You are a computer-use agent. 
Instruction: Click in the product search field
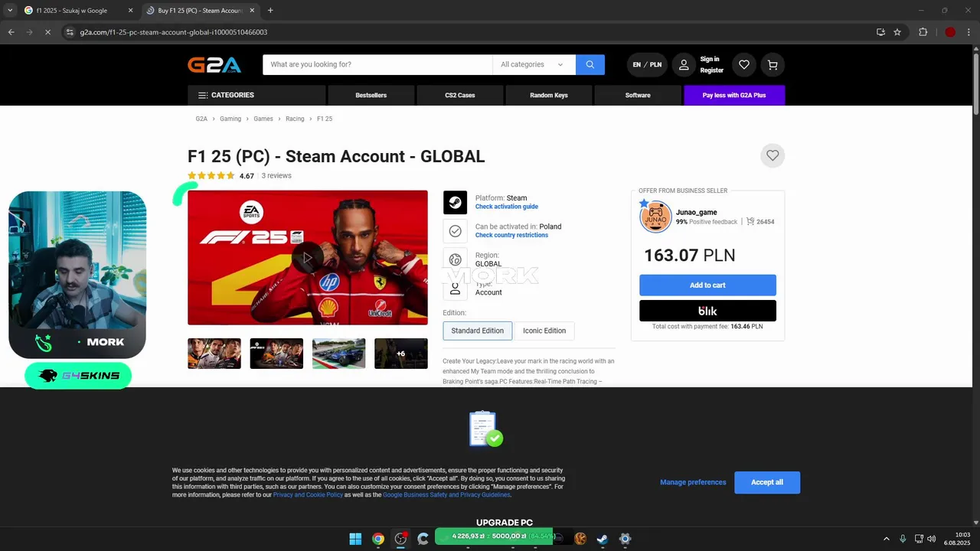point(377,64)
